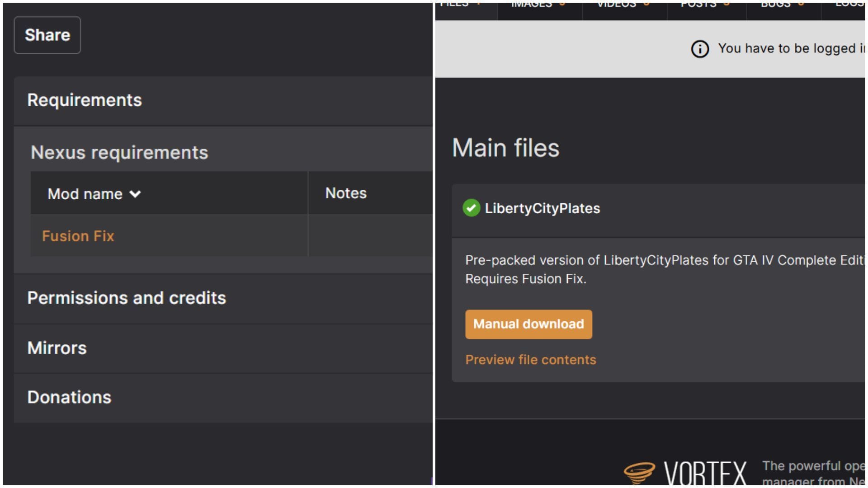Open the Fusion Fix requirement link

77,235
